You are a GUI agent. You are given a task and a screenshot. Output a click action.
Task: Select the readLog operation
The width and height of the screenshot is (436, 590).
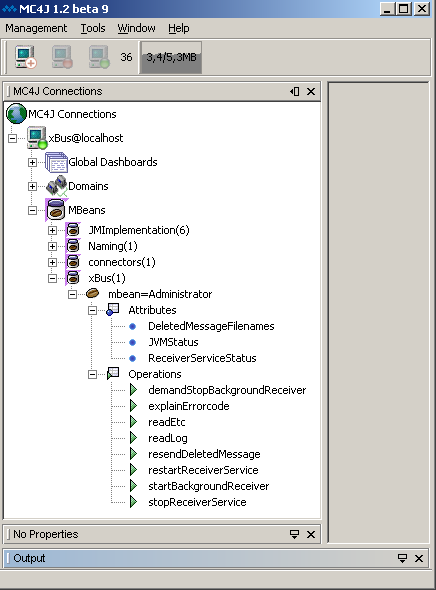(x=167, y=438)
